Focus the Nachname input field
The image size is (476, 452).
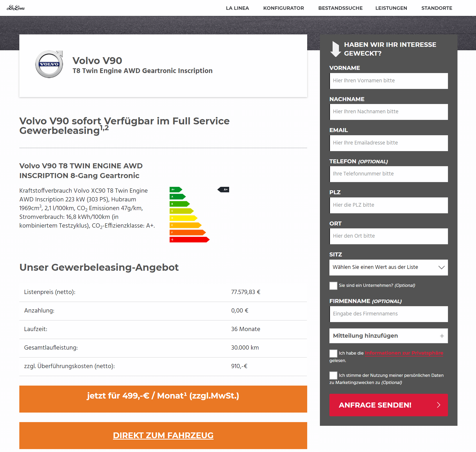click(x=389, y=112)
